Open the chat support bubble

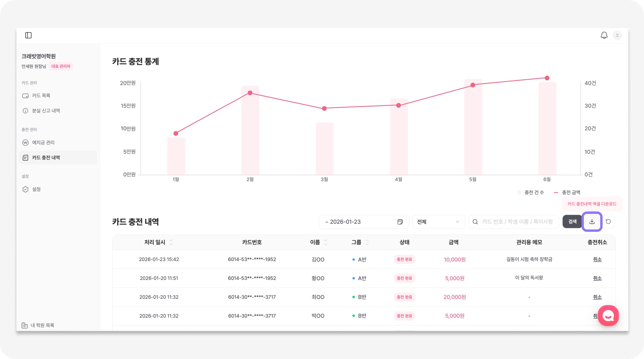pos(608,315)
